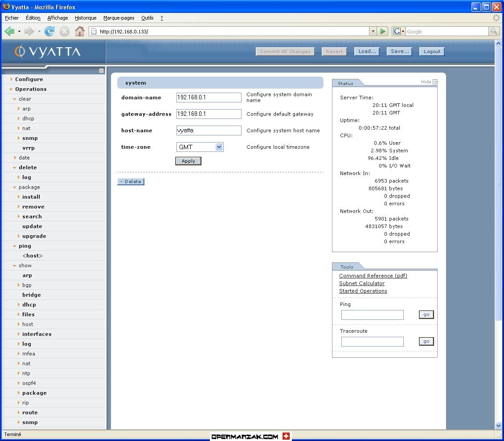
Task: Select vrrp under clear
Action: [29, 148]
